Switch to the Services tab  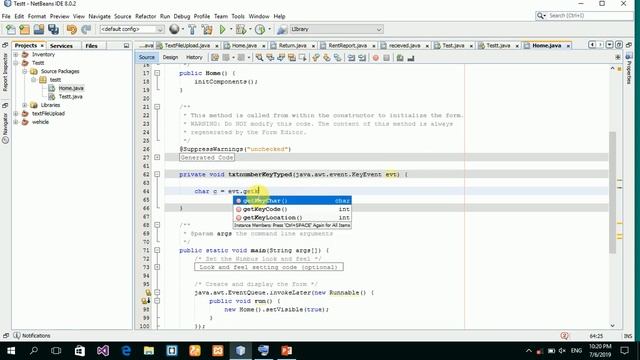click(x=61, y=46)
